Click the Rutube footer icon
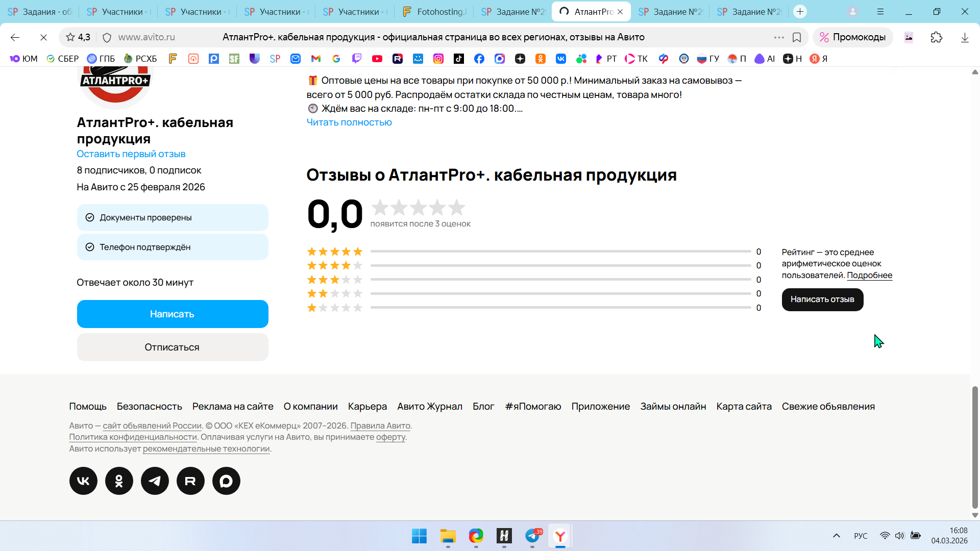The height and width of the screenshot is (551, 980). [x=190, y=481]
